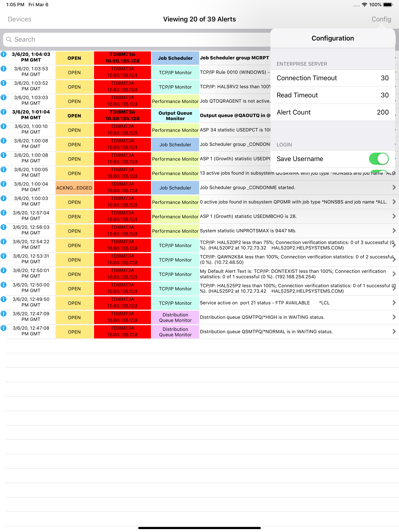Expand the HAL520P2 TCP/IP alert

(x=394, y=245)
